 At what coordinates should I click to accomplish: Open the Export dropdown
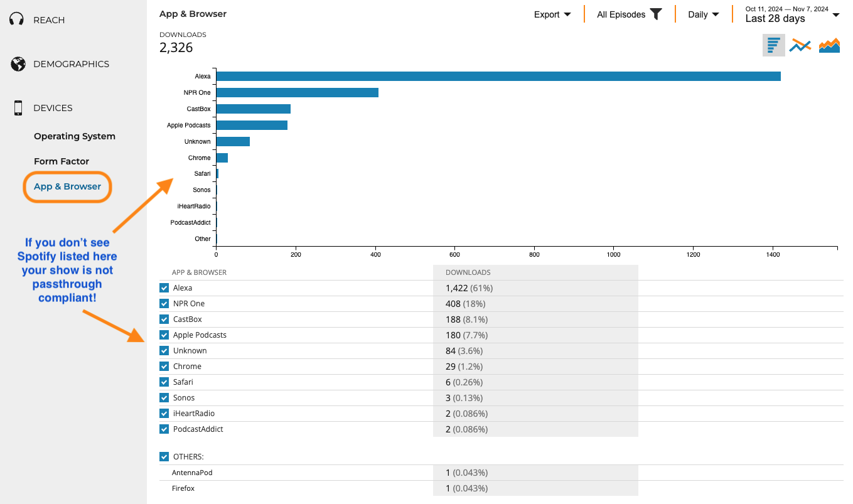point(552,14)
